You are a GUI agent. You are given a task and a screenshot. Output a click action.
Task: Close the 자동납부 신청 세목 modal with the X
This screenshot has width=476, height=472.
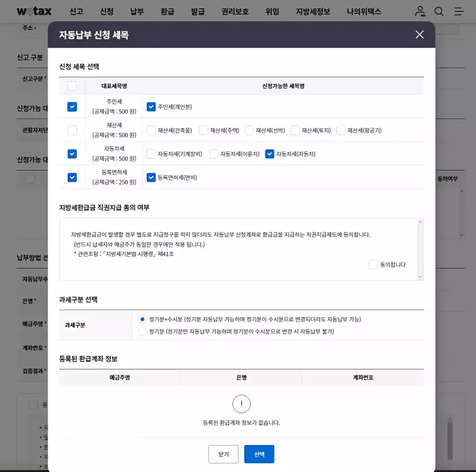point(419,34)
